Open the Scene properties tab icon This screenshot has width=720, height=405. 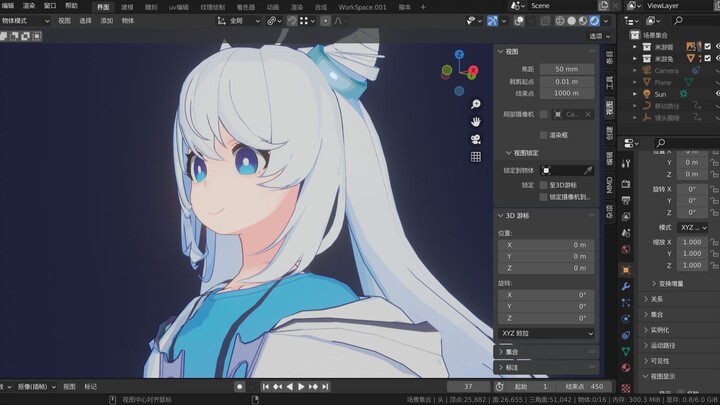(x=625, y=233)
